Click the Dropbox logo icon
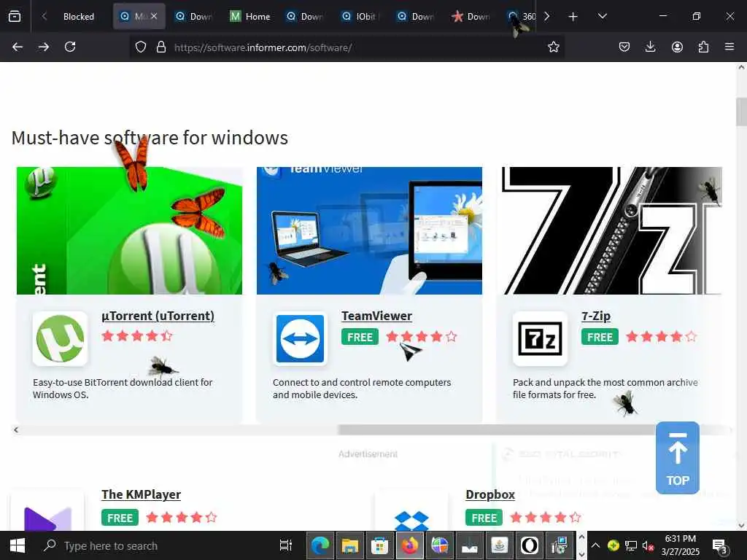Screen dimensions: 747x560 412,520
